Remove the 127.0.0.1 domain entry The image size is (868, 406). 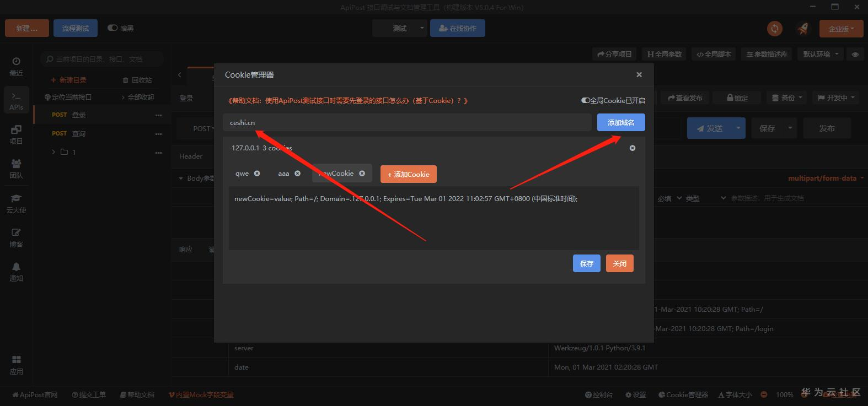pyautogui.click(x=633, y=148)
